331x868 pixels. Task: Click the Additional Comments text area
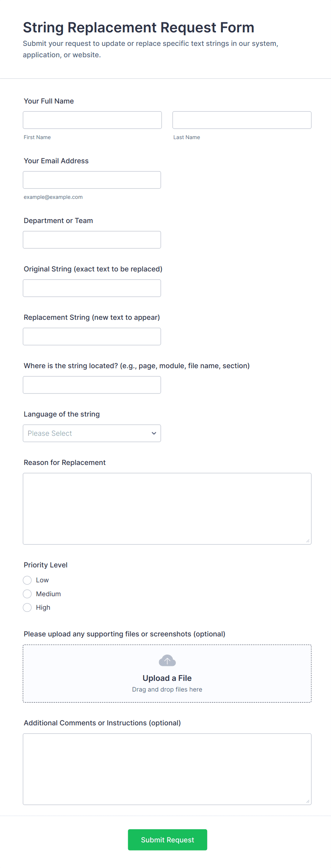167,769
